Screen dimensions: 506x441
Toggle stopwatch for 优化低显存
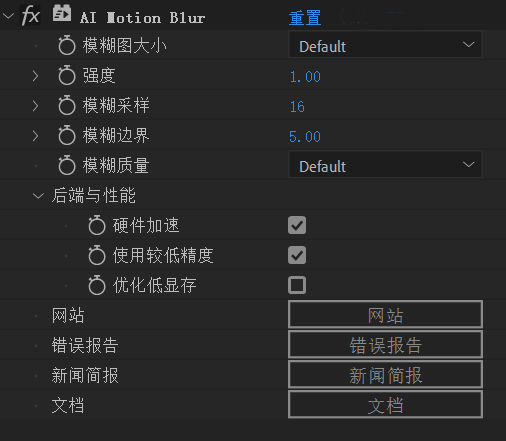97,285
